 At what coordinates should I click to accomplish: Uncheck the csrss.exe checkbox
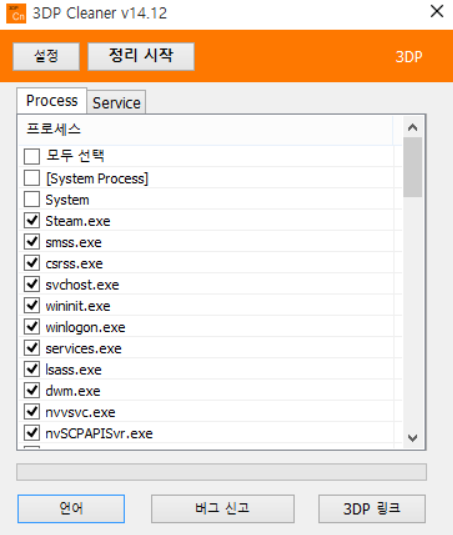tap(32, 263)
